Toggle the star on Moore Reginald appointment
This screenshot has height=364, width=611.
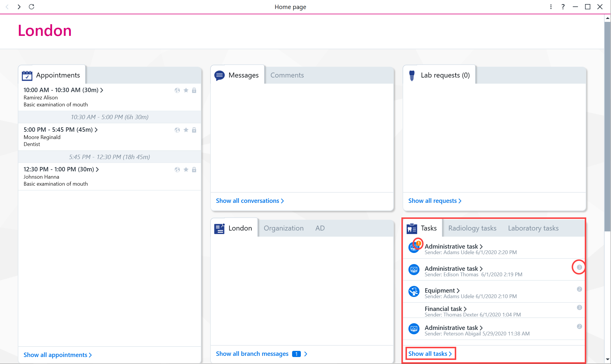pos(186,130)
